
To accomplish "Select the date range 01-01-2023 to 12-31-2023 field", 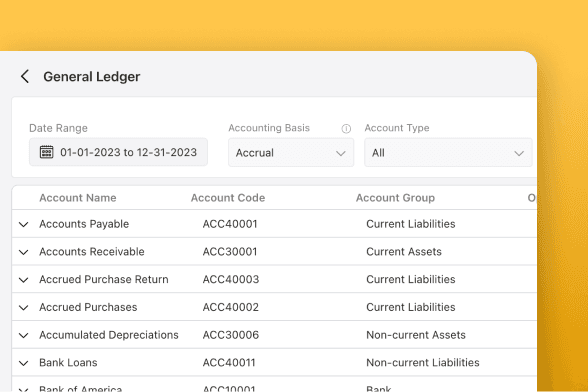I will tap(118, 152).
